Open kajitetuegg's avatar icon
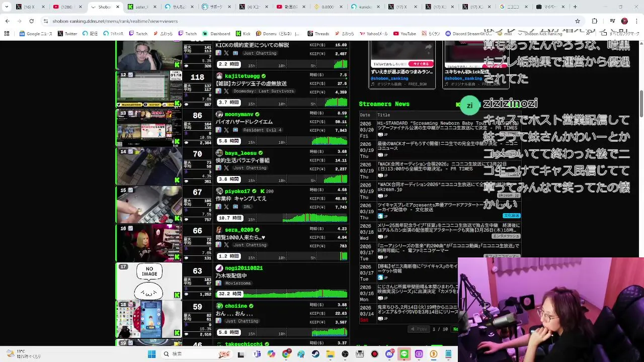 point(219,76)
